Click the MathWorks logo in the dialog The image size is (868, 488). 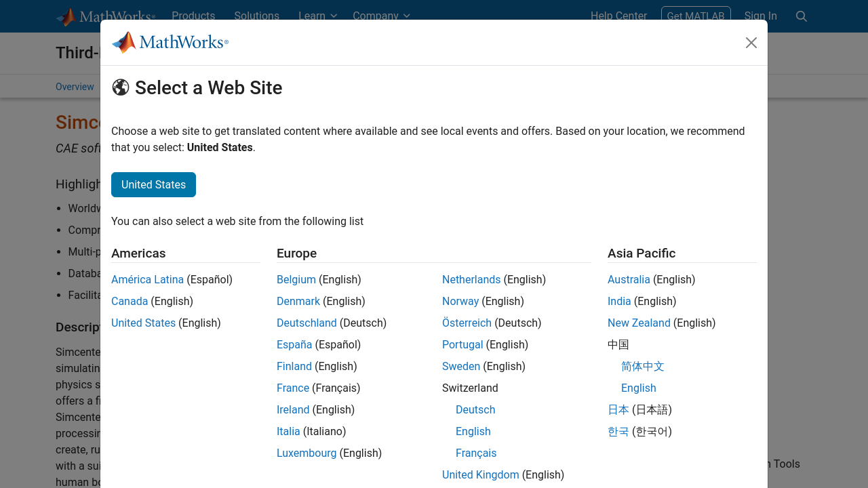(x=170, y=43)
